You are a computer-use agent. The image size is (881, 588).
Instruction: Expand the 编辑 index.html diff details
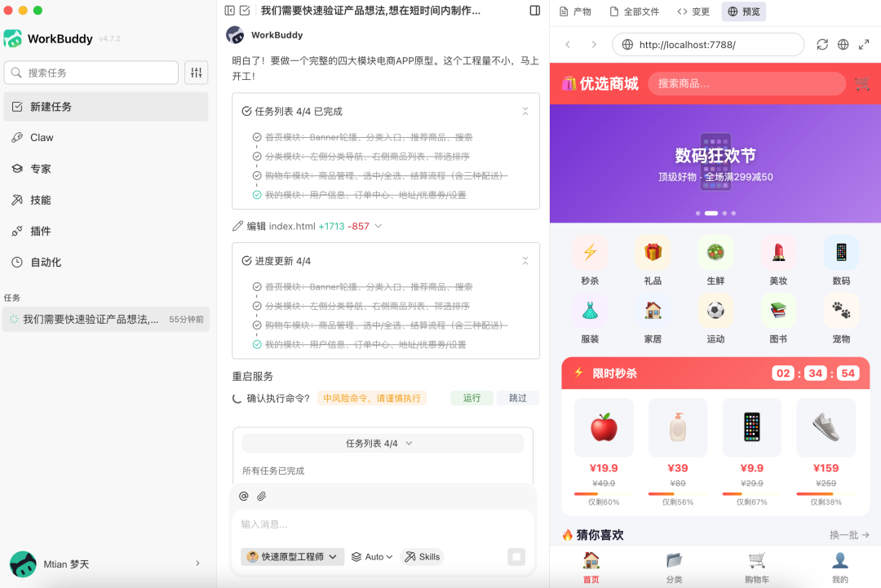click(379, 226)
